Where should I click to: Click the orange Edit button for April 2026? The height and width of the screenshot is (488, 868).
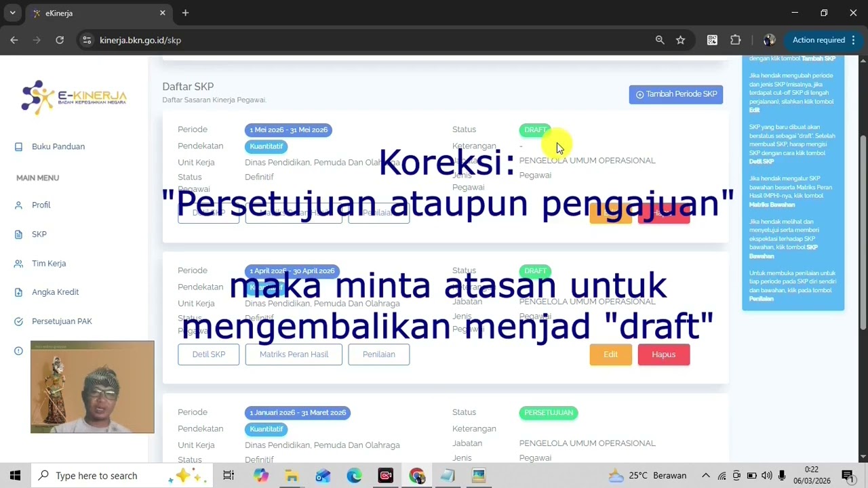pyautogui.click(x=610, y=354)
